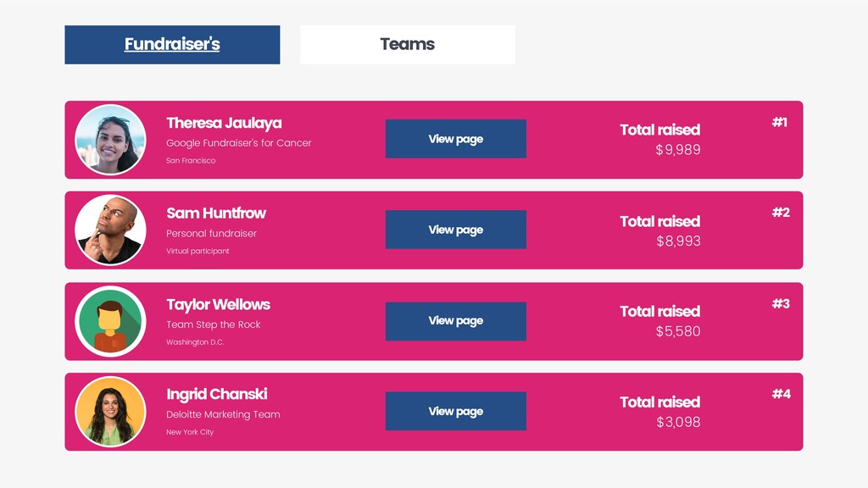Switch to the Teams tab
This screenshot has height=488, width=868.
[408, 44]
